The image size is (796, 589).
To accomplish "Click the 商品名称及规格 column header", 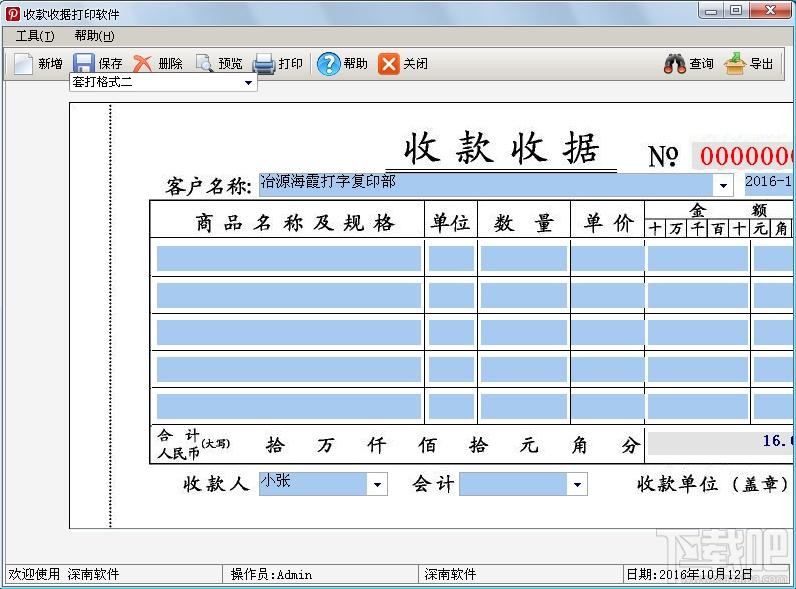I will (x=295, y=222).
